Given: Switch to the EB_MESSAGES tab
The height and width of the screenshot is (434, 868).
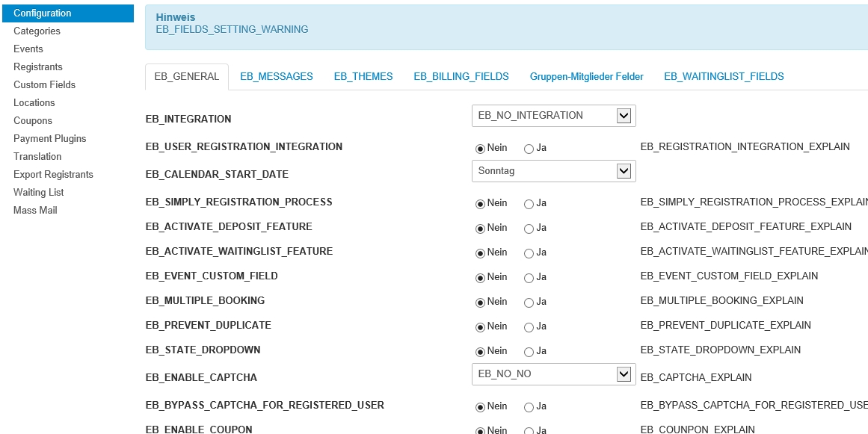Looking at the screenshot, I should (x=277, y=76).
